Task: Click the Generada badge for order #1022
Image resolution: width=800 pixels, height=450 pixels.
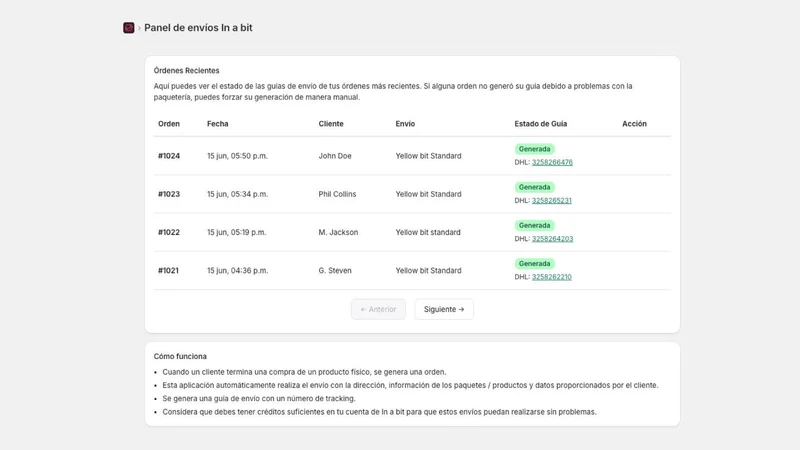Action: [534, 226]
